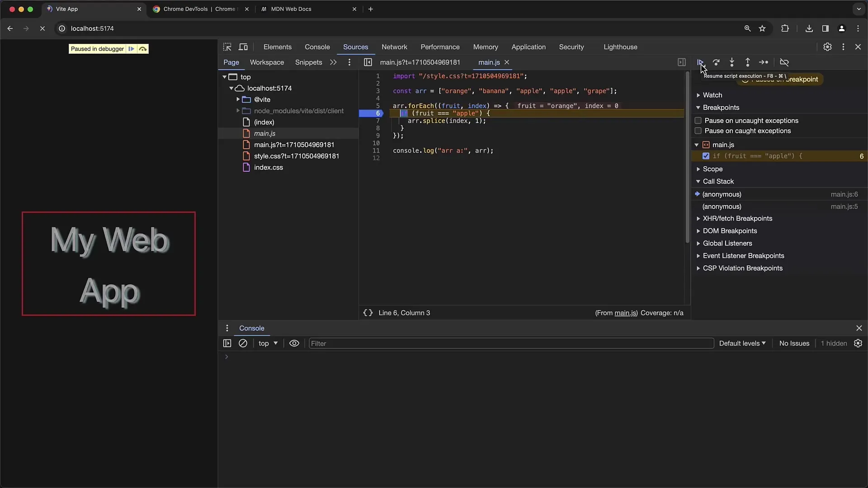This screenshot has width=868, height=488.
Task: Click pretty print curly braces icon
Action: point(368,313)
